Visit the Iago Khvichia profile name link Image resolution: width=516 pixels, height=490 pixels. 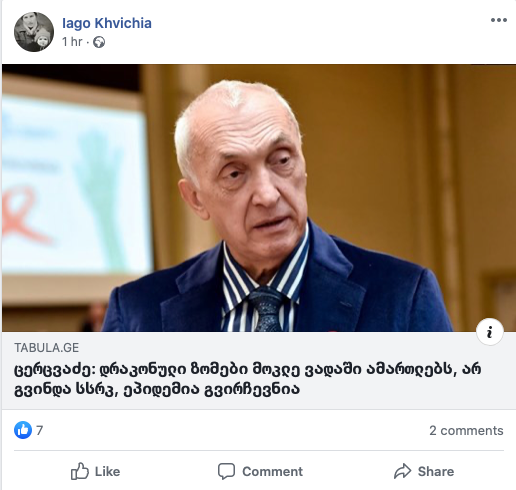coord(107,23)
